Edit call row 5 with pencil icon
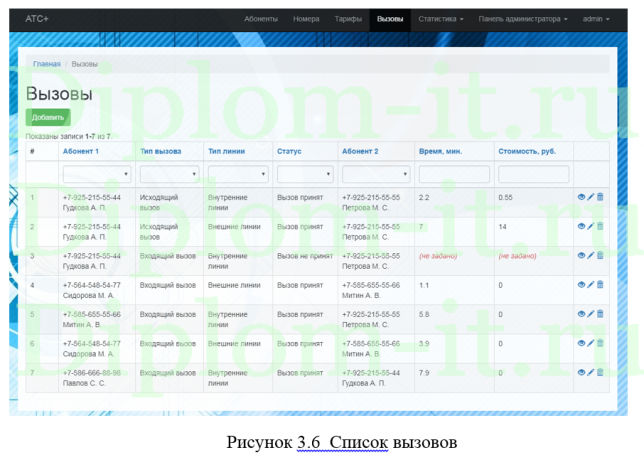644x460 pixels. coord(591,314)
